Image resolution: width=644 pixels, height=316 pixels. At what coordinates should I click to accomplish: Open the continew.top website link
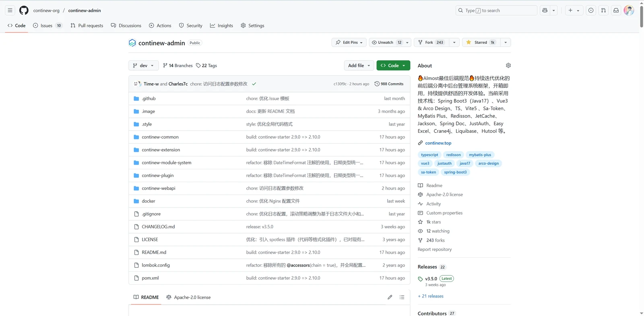(438, 143)
